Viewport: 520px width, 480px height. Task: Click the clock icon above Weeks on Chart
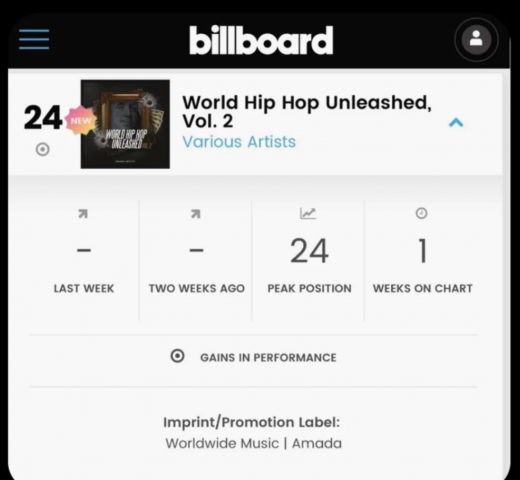pos(421,213)
